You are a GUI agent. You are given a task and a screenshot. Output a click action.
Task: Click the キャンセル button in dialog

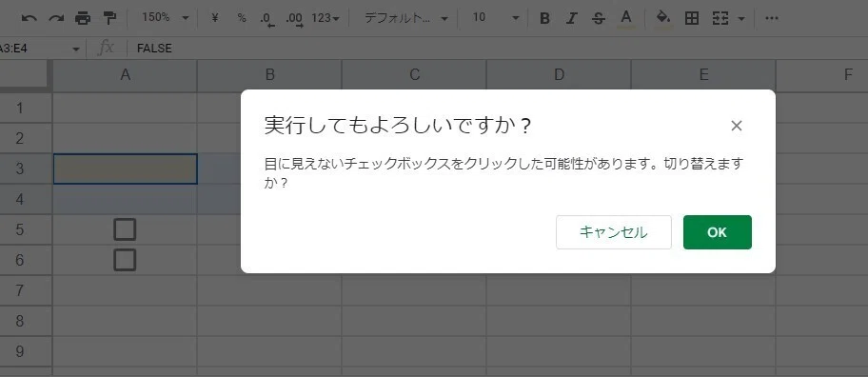click(x=613, y=232)
